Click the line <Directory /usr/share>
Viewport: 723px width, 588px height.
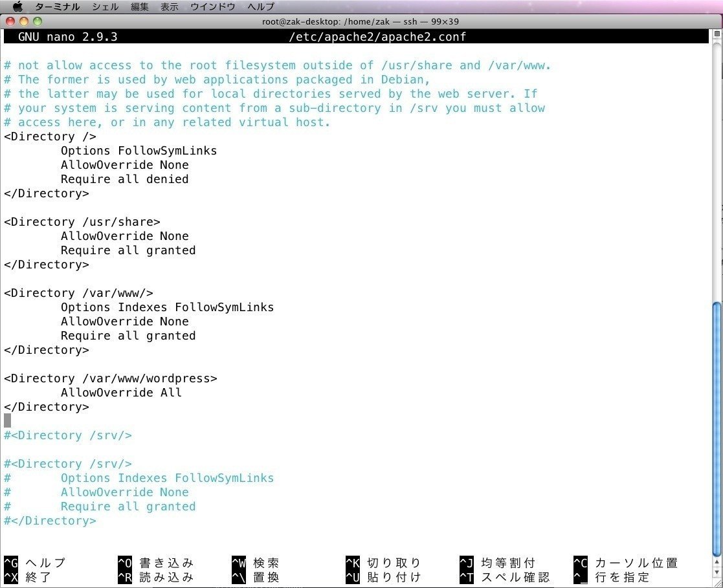82,222
